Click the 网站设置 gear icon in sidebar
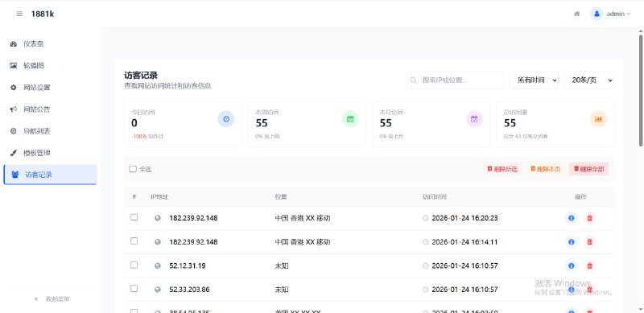Screen dimensions: 644x313 click(x=14, y=88)
